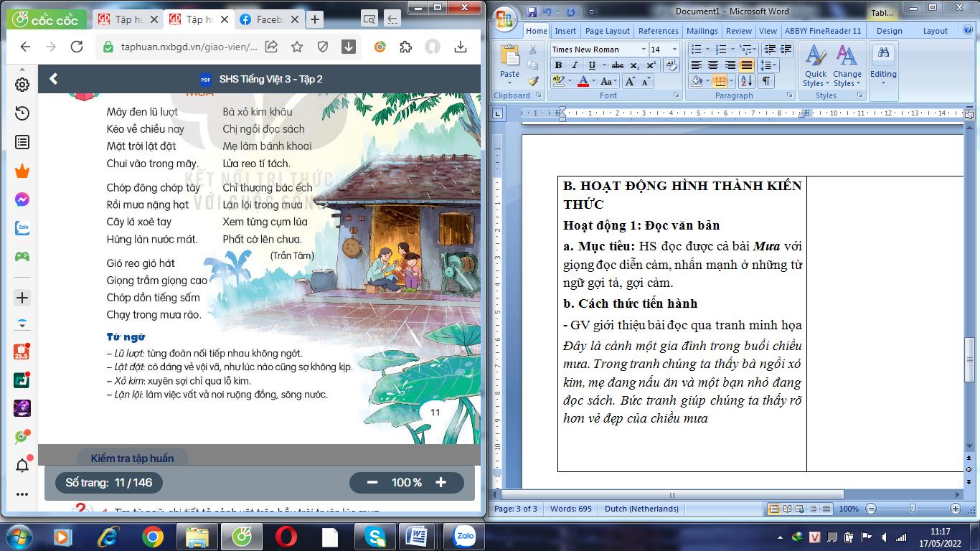Apply strikethrough formatting in Word

point(617,65)
